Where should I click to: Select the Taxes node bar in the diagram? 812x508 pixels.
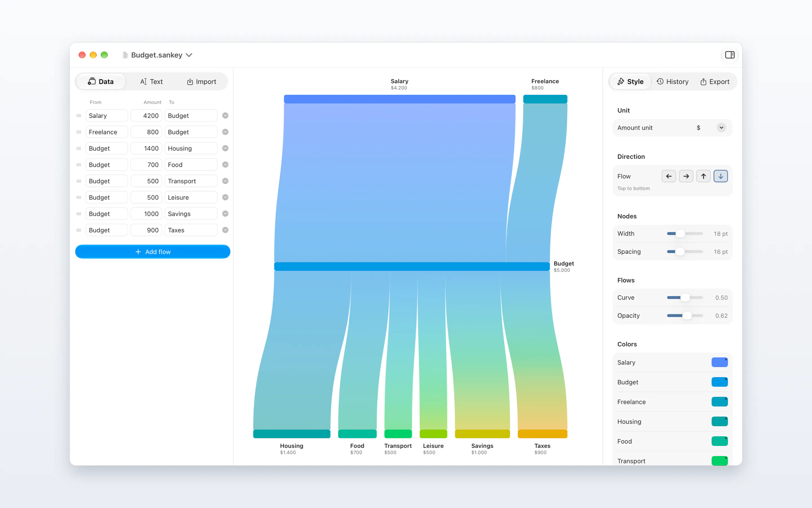point(542,434)
